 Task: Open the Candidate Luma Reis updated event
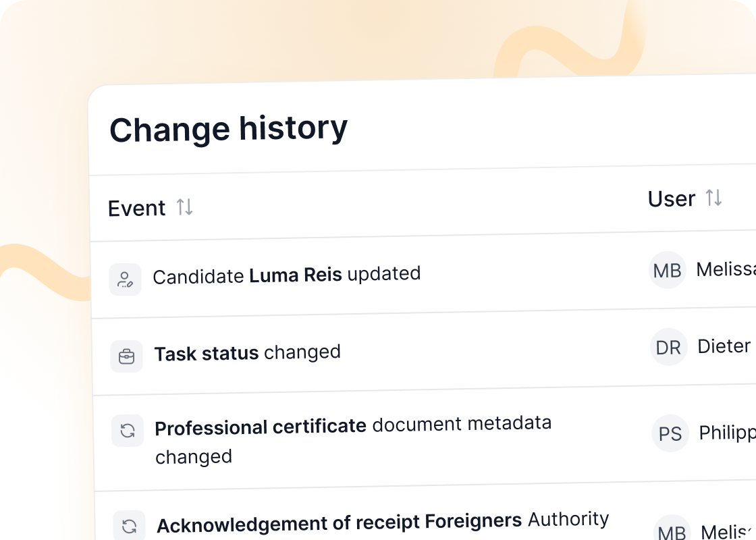point(287,275)
